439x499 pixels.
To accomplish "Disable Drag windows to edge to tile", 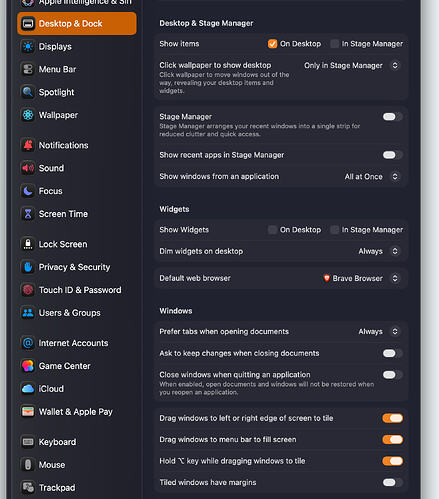I will pos(392,418).
